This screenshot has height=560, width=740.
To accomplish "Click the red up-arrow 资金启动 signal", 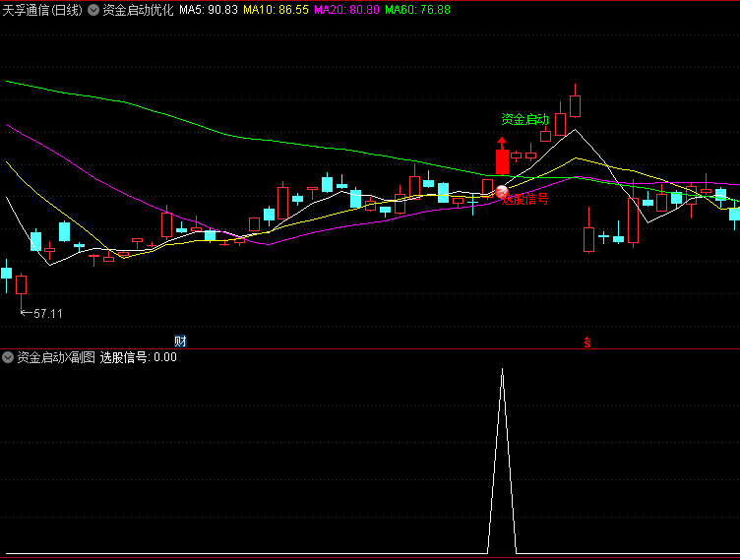I will pos(502,144).
